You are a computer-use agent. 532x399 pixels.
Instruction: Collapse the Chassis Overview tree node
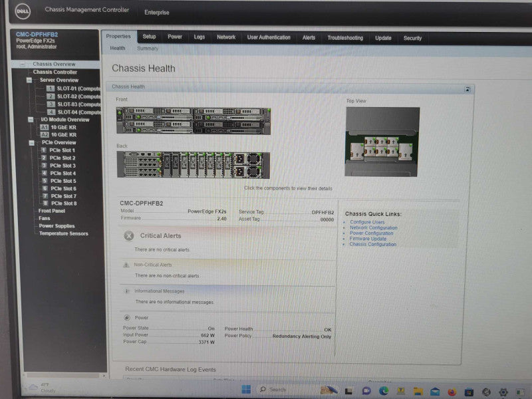(23, 64)
